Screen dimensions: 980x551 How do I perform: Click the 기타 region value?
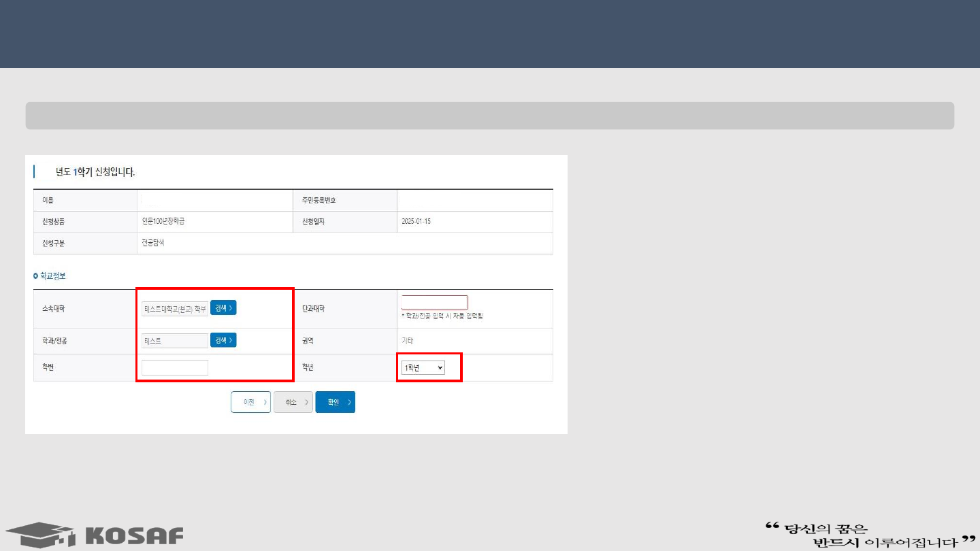tap(407, 341)
